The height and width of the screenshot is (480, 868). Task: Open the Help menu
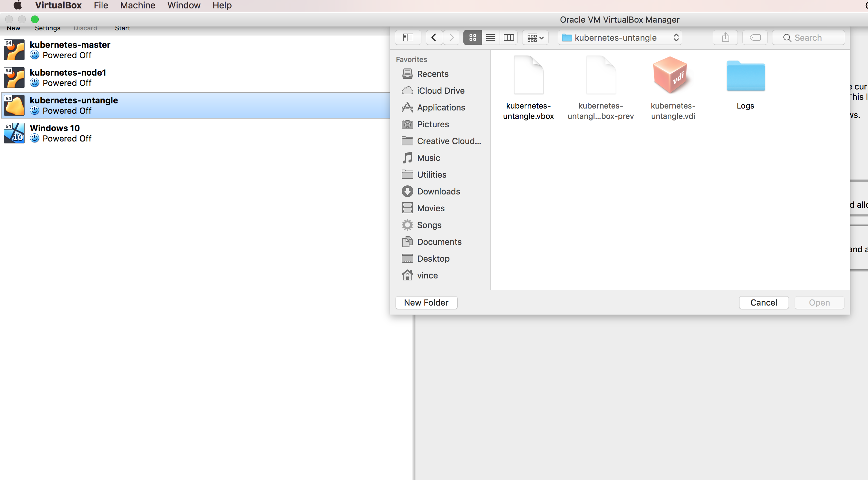(222, 5)
